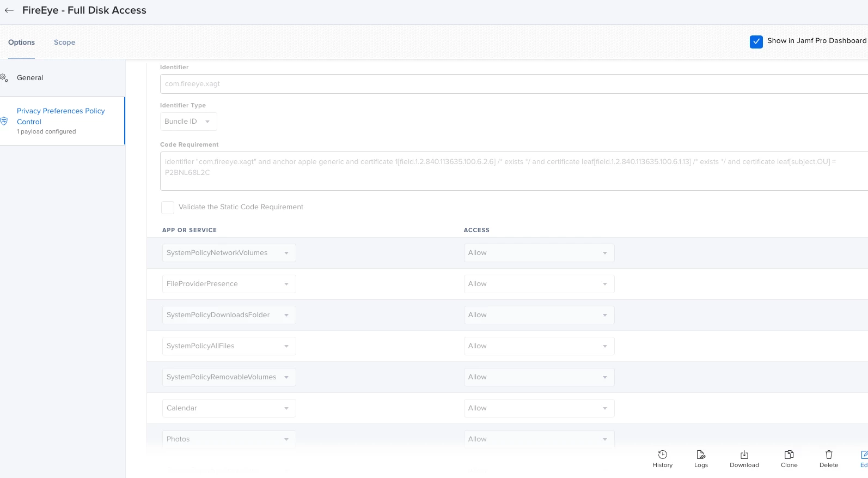Open the SystemPolicyNetworkVolumes service dropdown
The width and height of the screenshot is (868, 478).
(x=229, y=253)
